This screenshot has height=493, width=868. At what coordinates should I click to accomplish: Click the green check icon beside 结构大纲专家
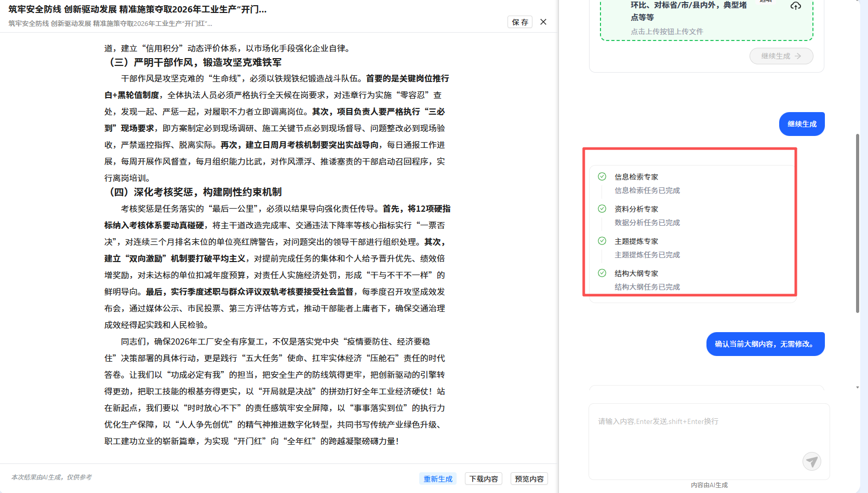(602, 273)
